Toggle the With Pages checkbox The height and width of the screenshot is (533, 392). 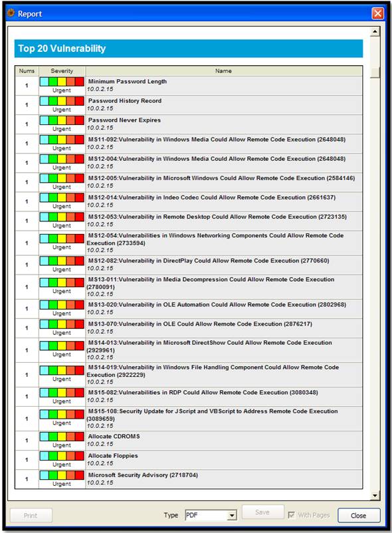click(x=291, y=515)
